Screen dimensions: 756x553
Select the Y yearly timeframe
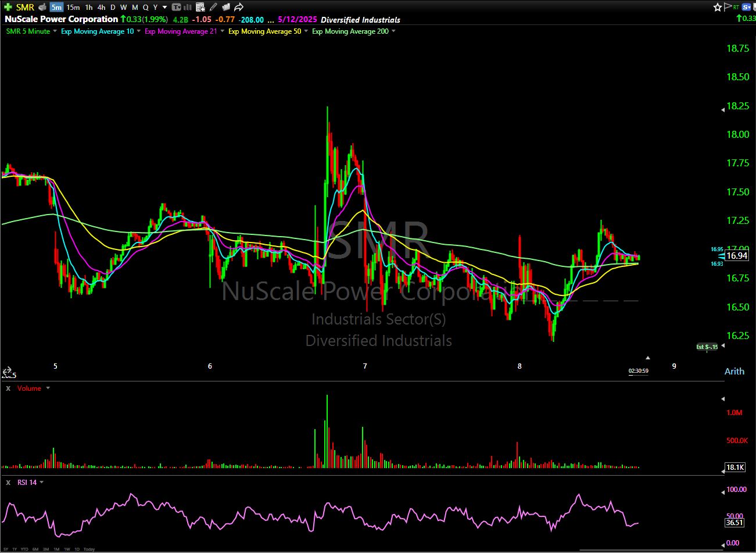point(155,8)
